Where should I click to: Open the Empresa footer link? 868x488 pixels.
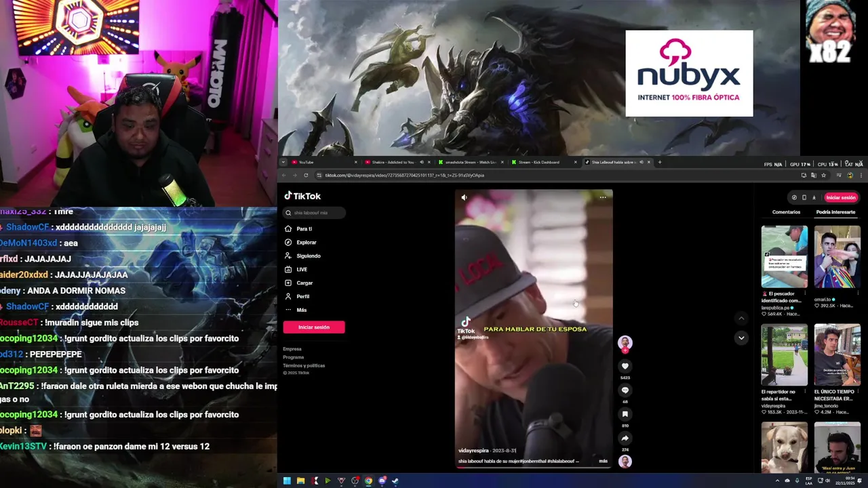[292, 349]
